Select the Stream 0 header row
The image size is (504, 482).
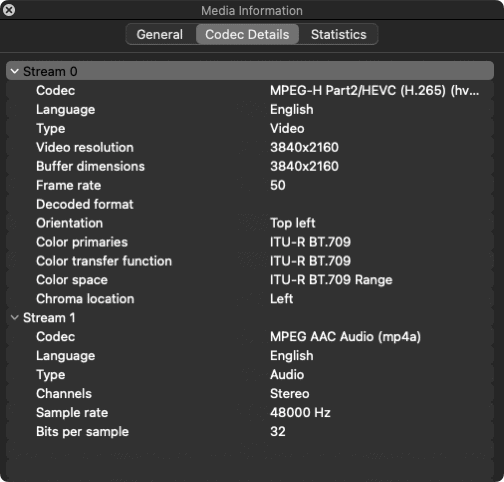pyautogui.click(x=250, y=71)
